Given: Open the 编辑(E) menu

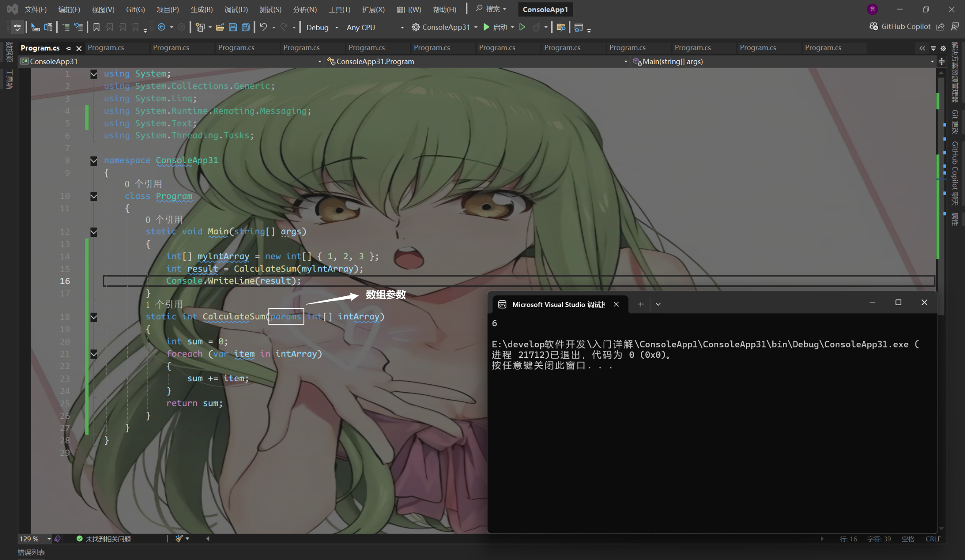Looking at the screenshot, I should coord(69,9).
